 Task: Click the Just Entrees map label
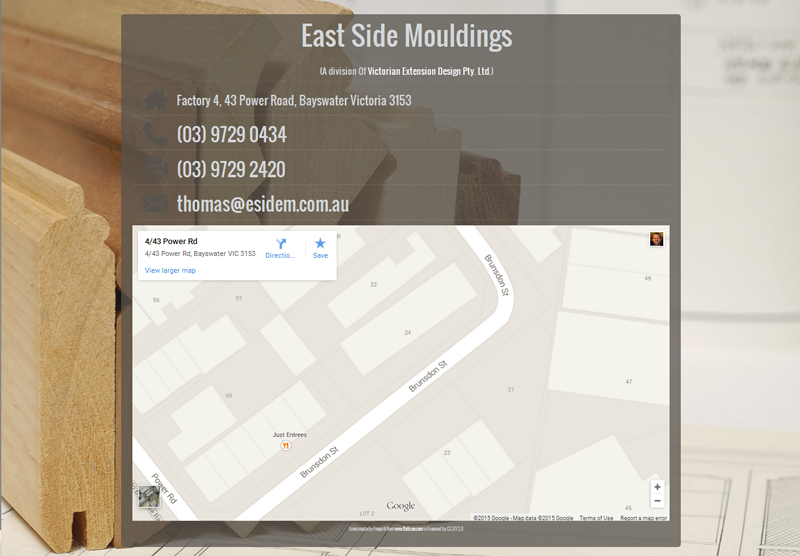coord(290,435)
